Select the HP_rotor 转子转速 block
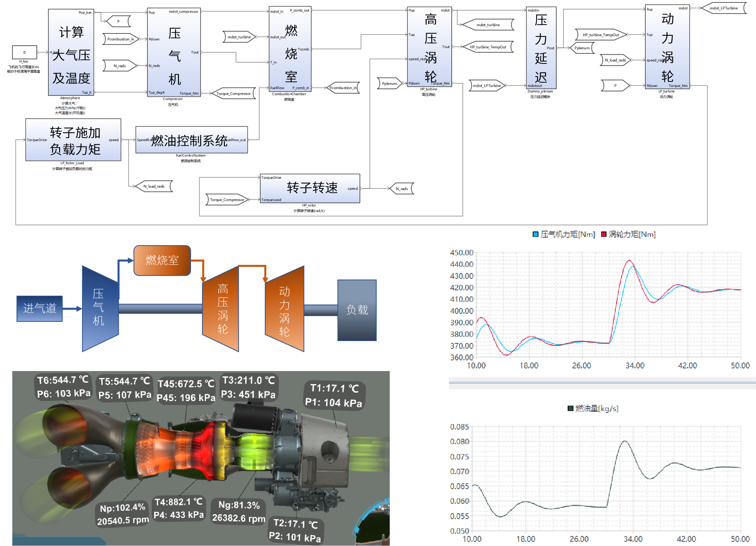 pyautogui.click(x=310, y=188)
